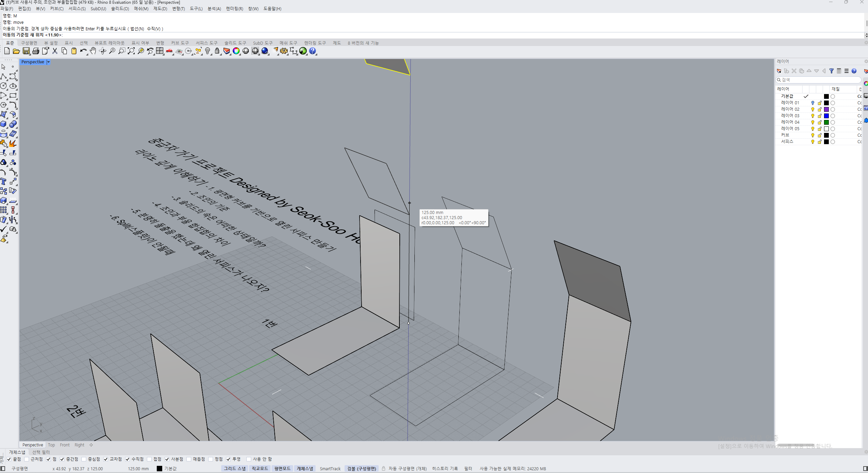Viewport: 868px width, 473px height.
Task: Open the 파일(F) menu
Action: 7,9
